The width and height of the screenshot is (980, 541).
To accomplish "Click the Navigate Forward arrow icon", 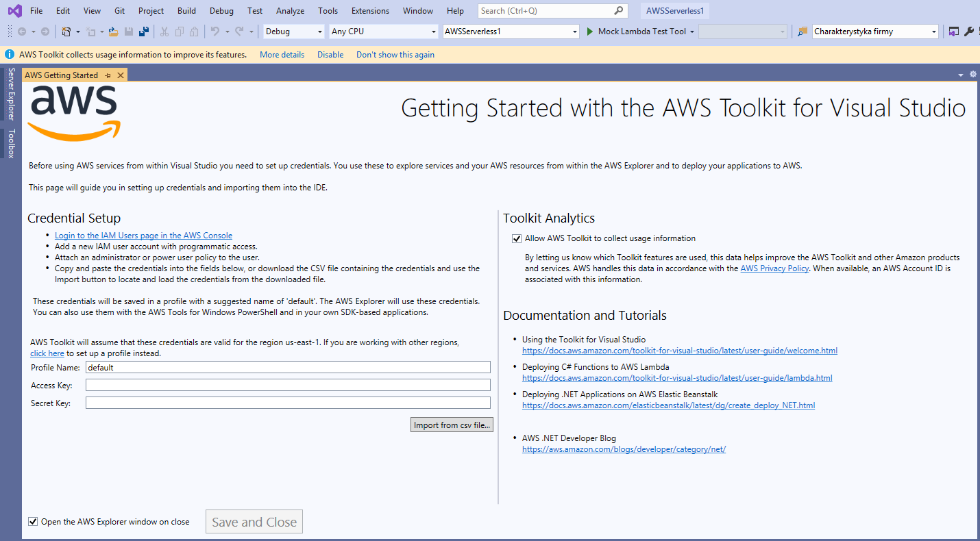I will coord(45,32).
